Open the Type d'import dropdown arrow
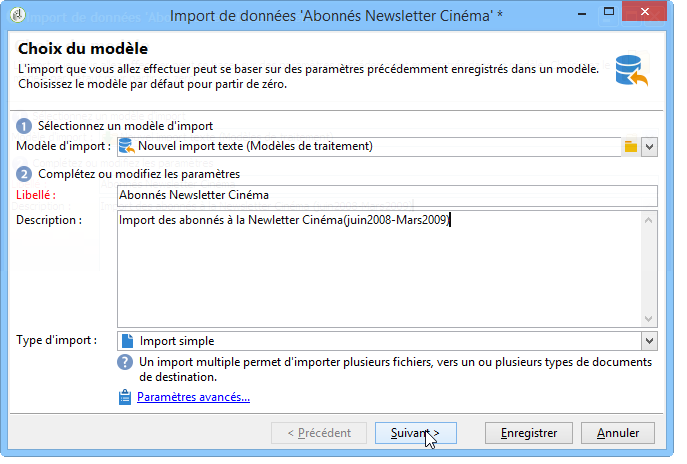Image resolution: width=687 pixels, height=464 pixels. coord(649,341)
